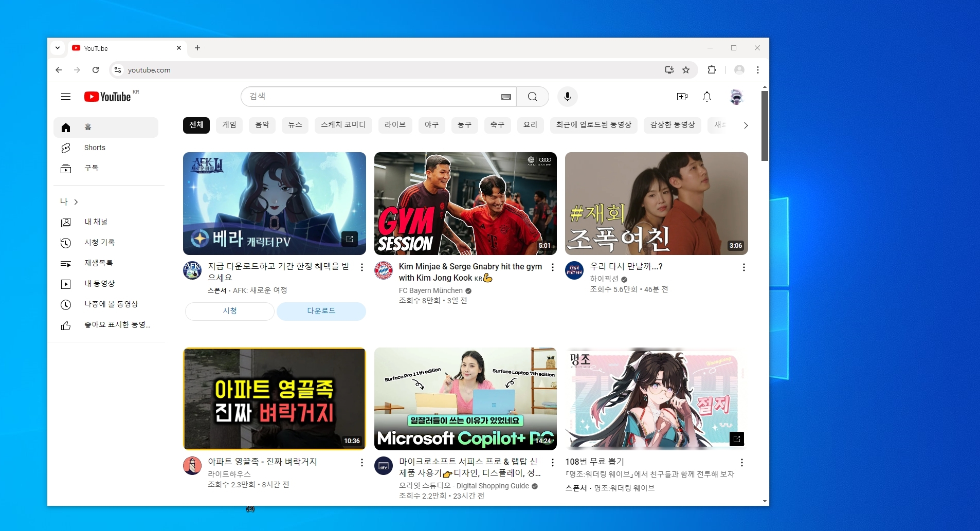Click the page vertical scrollbar thumb
The height and width of the screenshot is (531, 980).
click(765, 126)
